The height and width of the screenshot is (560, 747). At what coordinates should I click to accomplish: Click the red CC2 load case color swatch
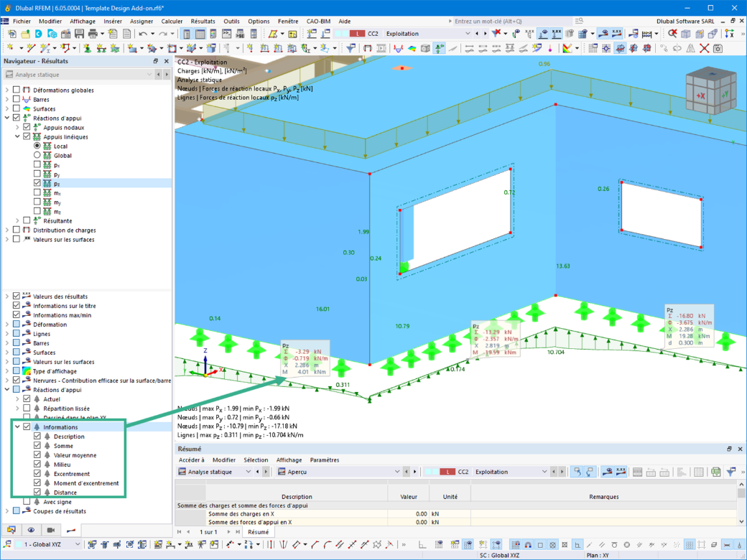coord(357,34)
